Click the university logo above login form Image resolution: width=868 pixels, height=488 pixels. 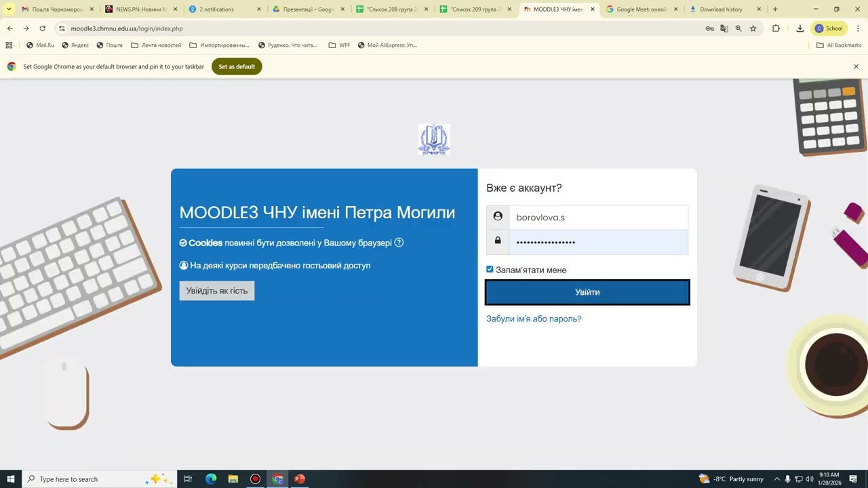click(x=434, y=140)
